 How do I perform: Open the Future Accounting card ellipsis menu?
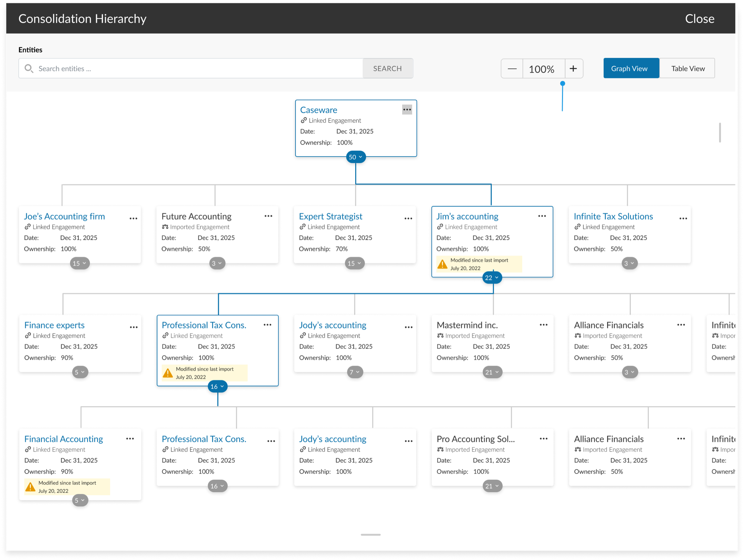[269, 216]
